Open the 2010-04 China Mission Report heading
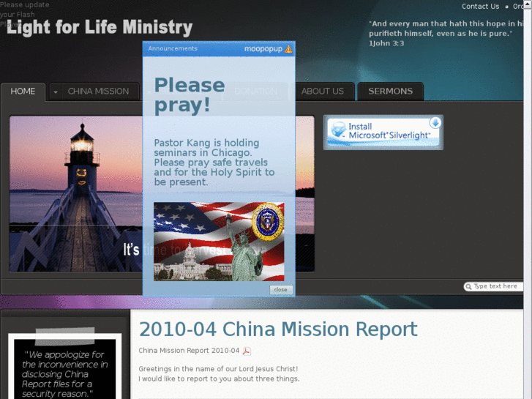This screenshot has height=399, width=532. click(278, 329)
